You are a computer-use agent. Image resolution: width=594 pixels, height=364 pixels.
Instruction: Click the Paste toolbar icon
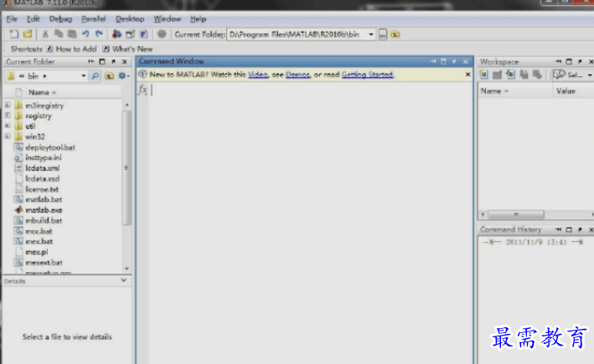click(71, 34)
